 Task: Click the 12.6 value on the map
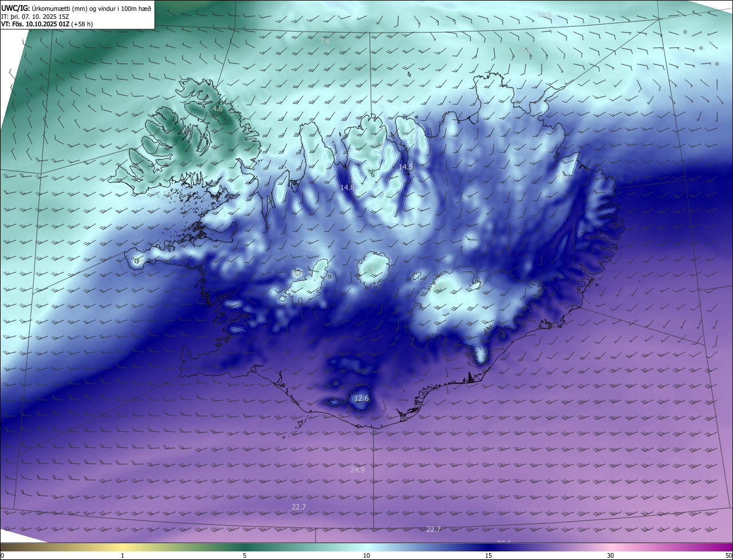click(x=362, y=398)
